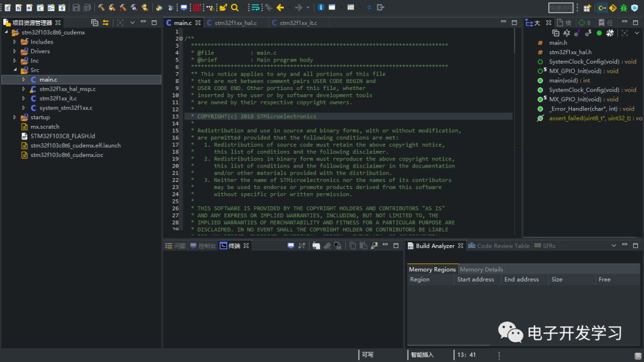Screen dimensions: 644x362
Task: Create a new C source file
Action: [8, 7]
